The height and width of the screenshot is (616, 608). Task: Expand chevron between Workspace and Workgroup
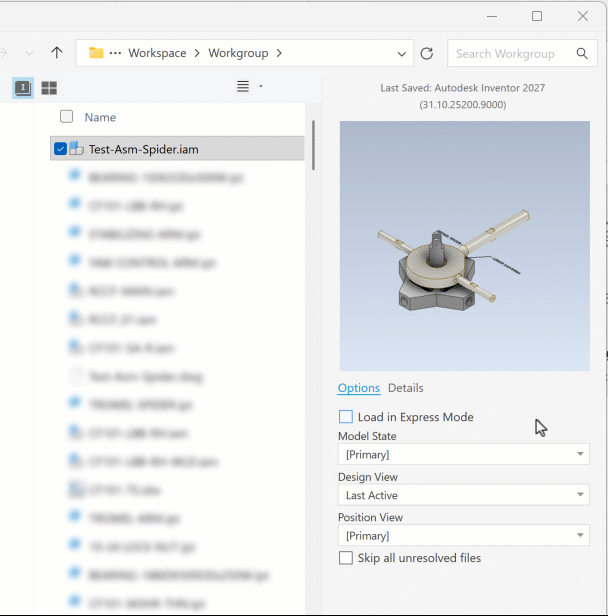(197, 53)
